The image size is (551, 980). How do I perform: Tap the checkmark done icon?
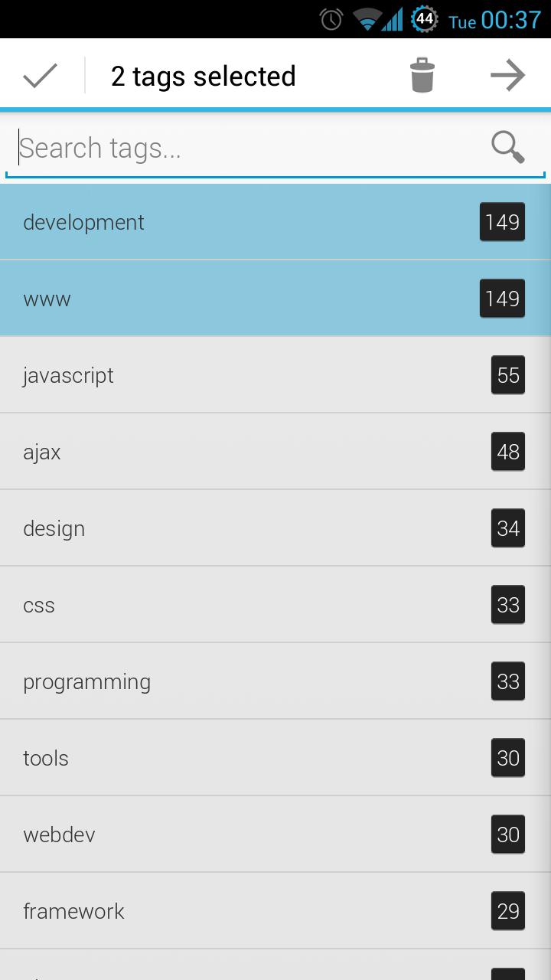(x=41, y=76)
